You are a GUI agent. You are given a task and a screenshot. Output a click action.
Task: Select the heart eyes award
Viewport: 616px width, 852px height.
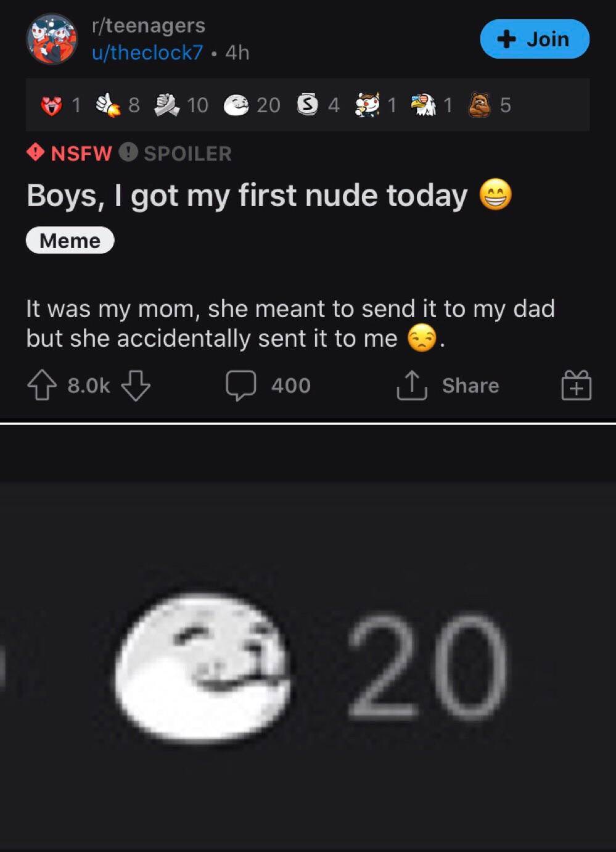click(51, 105)
